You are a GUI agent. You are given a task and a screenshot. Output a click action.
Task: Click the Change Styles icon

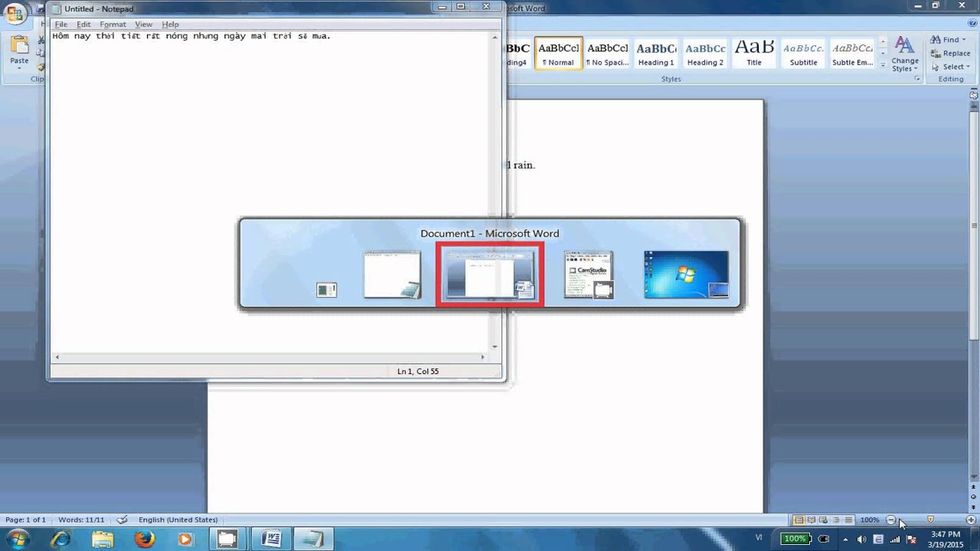pos(904,47)
